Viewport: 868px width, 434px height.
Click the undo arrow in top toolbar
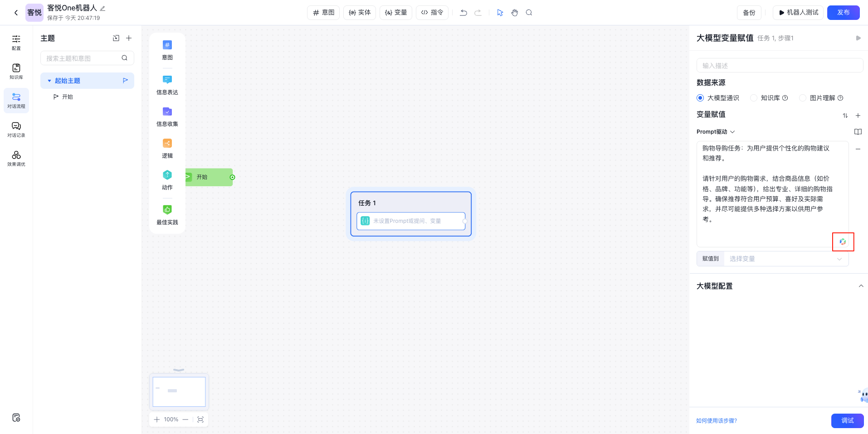(x=463, y=13)
